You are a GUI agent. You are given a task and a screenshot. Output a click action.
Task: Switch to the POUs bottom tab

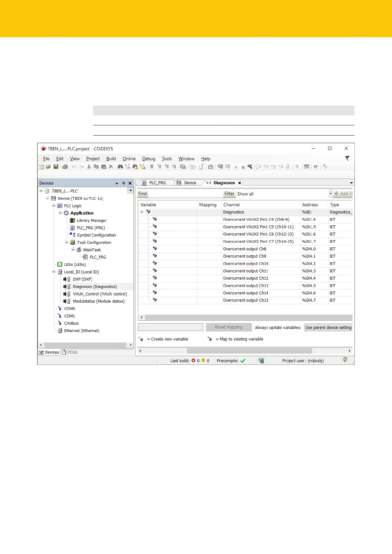pos(69,352)
